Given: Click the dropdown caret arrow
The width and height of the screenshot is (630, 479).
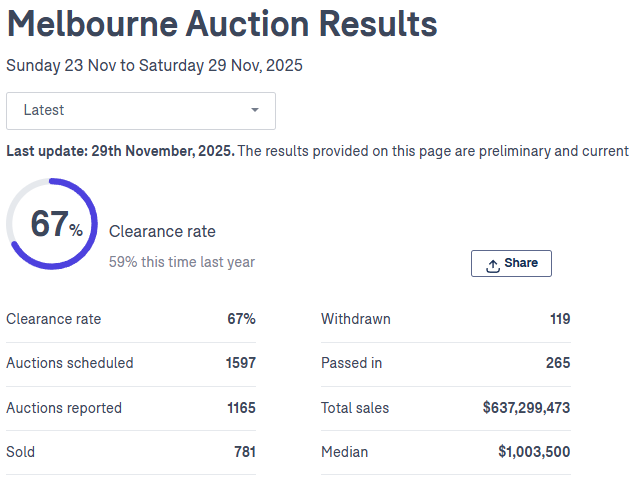Looking at the screenshot, I should point(255,110).
